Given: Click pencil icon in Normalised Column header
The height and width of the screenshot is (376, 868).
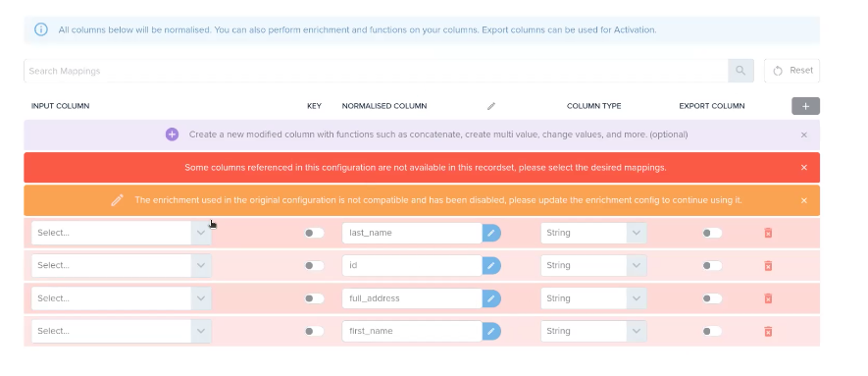Looking at the screenshot, I should [491, 106].
